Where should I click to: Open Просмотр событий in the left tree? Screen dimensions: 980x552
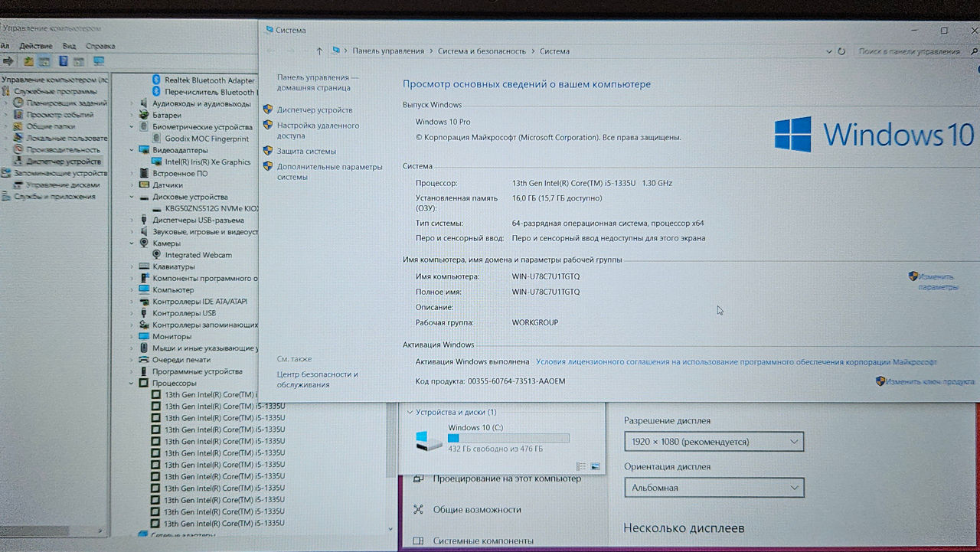click(60, 115)
